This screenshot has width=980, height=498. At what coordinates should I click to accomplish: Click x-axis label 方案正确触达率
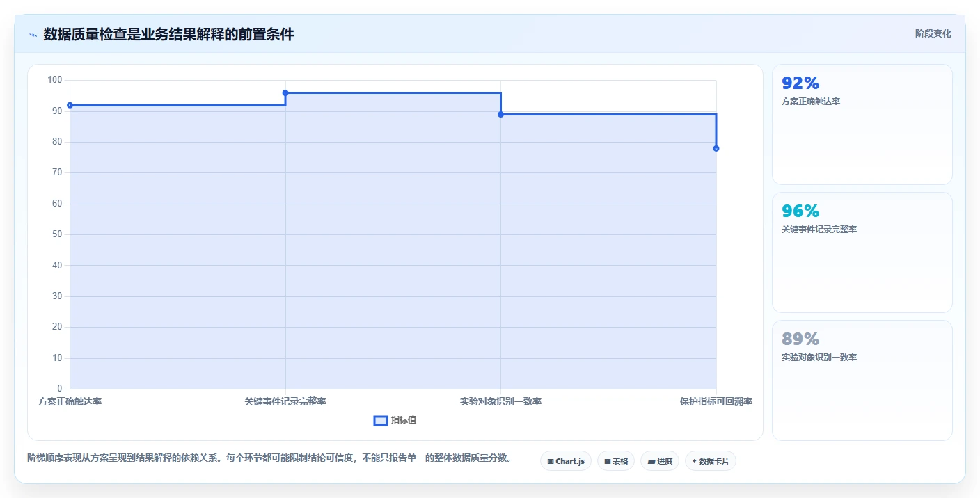70,401
